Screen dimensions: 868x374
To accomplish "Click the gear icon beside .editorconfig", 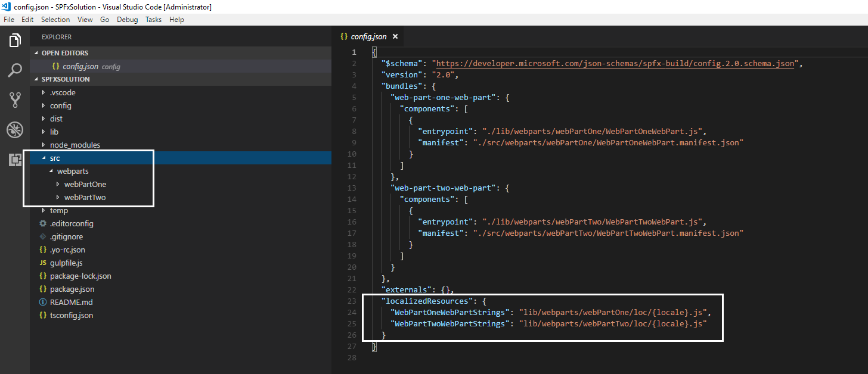I will [43, 223].
